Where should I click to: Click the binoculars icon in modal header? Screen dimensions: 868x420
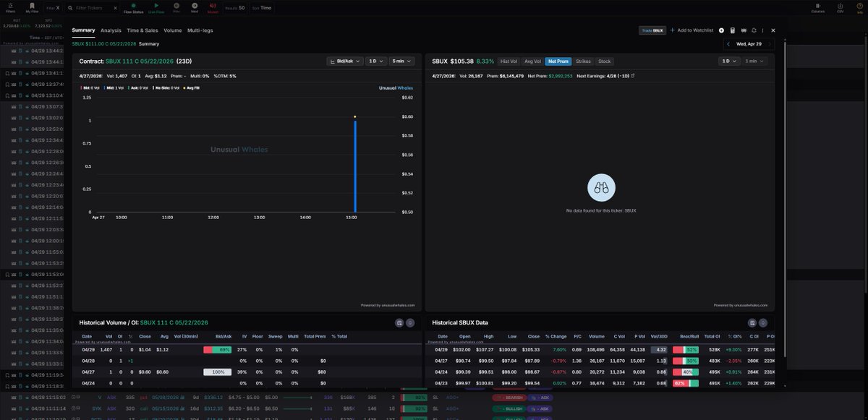[x=744, y=30]
